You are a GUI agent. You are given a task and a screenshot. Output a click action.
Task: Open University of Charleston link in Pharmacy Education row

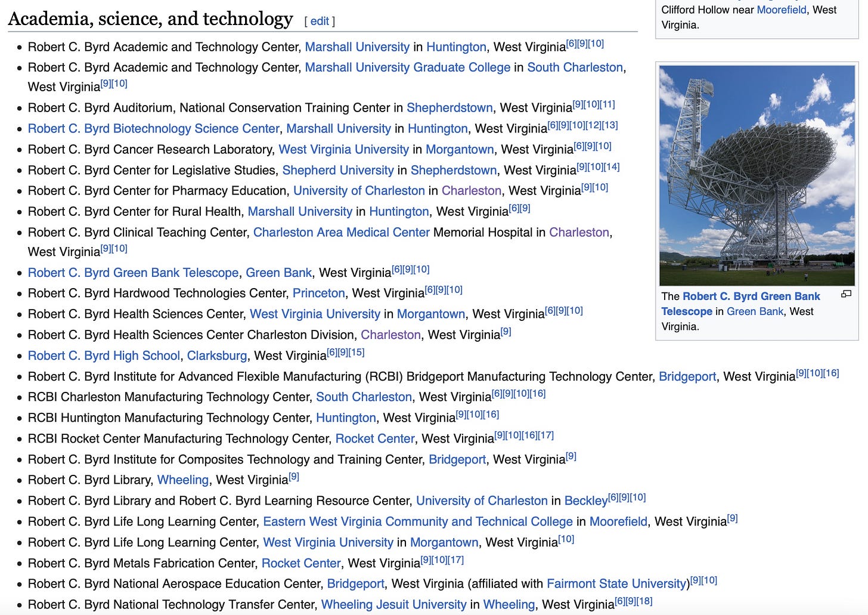click(359, 191)
